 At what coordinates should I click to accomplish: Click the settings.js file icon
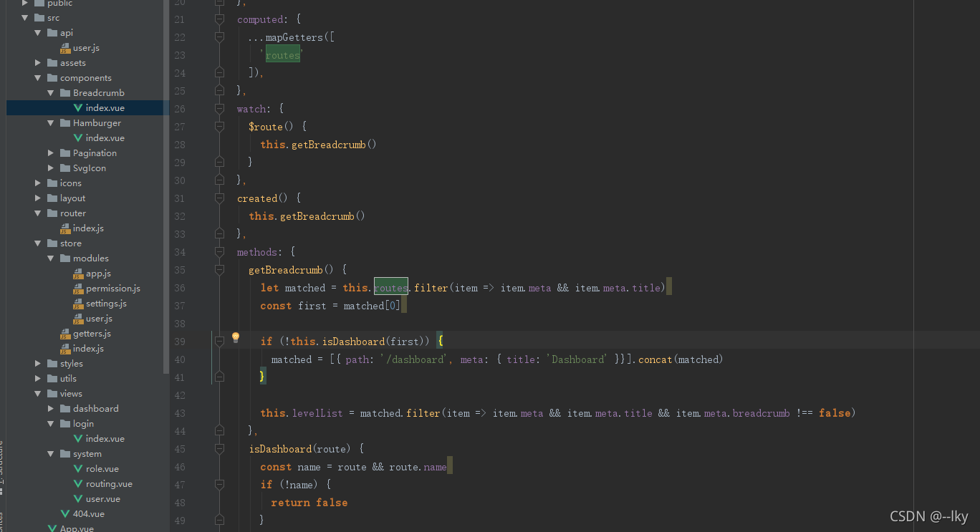(78, 304)
